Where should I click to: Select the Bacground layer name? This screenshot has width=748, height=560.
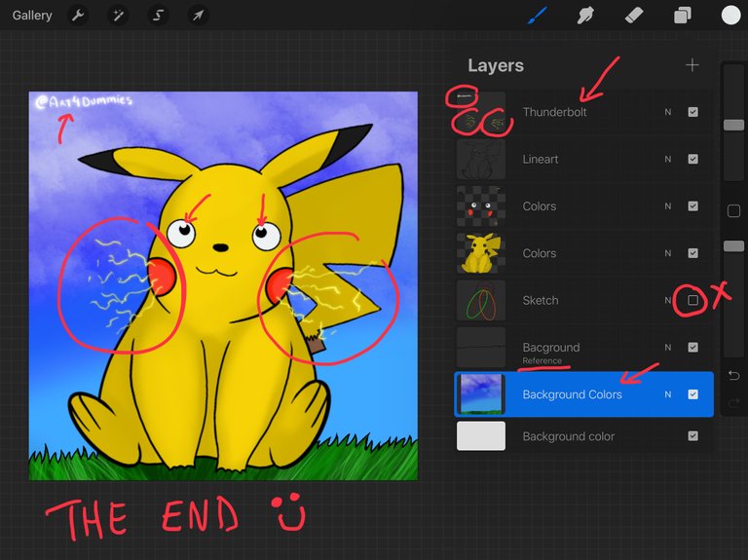coord(551,348)
